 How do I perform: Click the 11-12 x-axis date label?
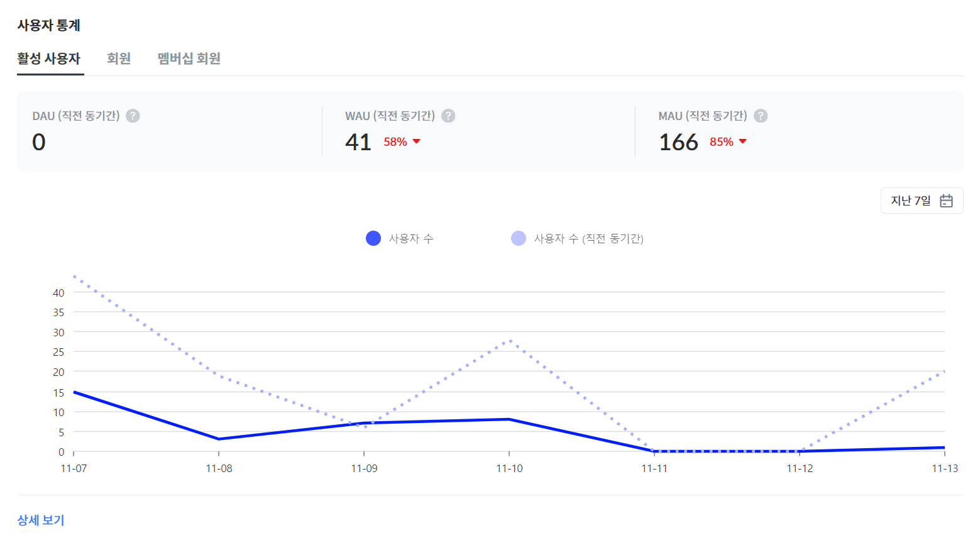pos(800,468)
